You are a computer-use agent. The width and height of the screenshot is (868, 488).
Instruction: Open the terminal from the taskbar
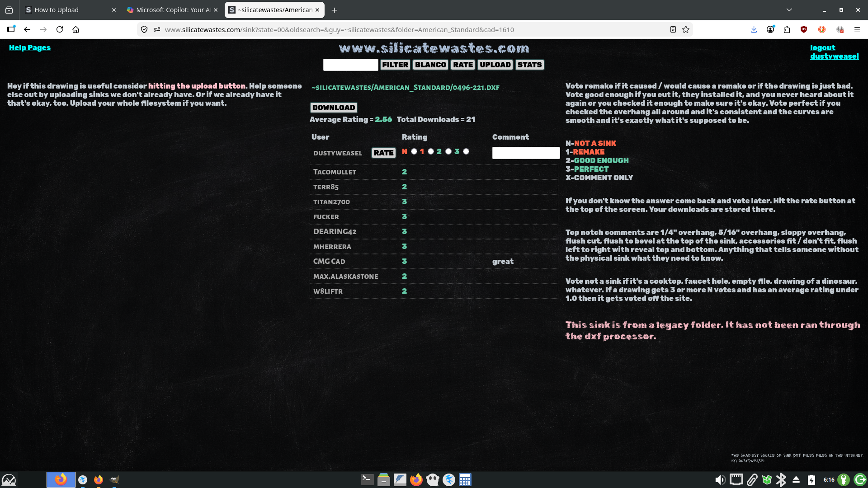[367, 479]
